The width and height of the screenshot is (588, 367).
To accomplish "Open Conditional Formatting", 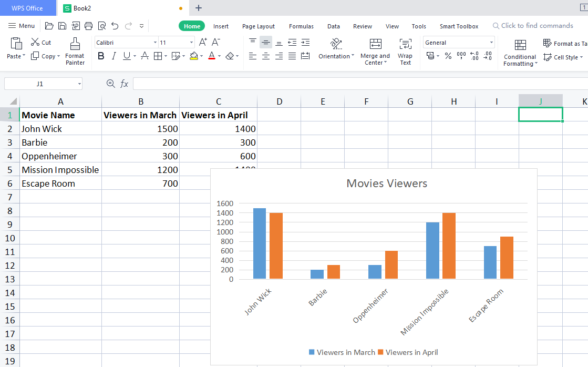I will 519,53.
